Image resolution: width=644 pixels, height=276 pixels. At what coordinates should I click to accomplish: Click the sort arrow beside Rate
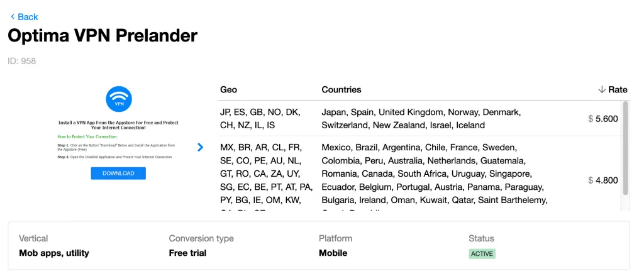pos(602,90)
